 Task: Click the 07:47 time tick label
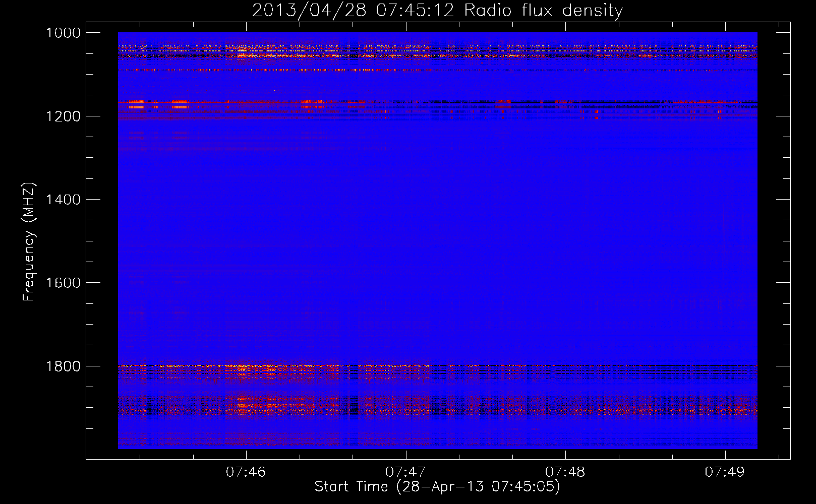(x=405, y=472)
